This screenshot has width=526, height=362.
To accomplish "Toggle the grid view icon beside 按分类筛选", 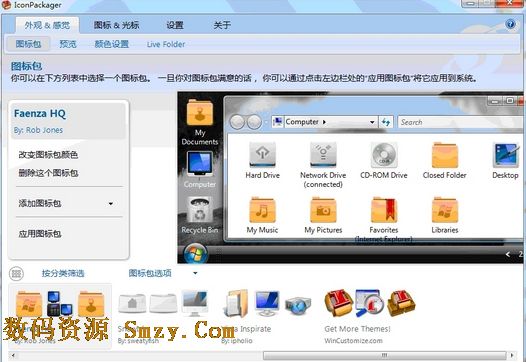I will 16,274.
